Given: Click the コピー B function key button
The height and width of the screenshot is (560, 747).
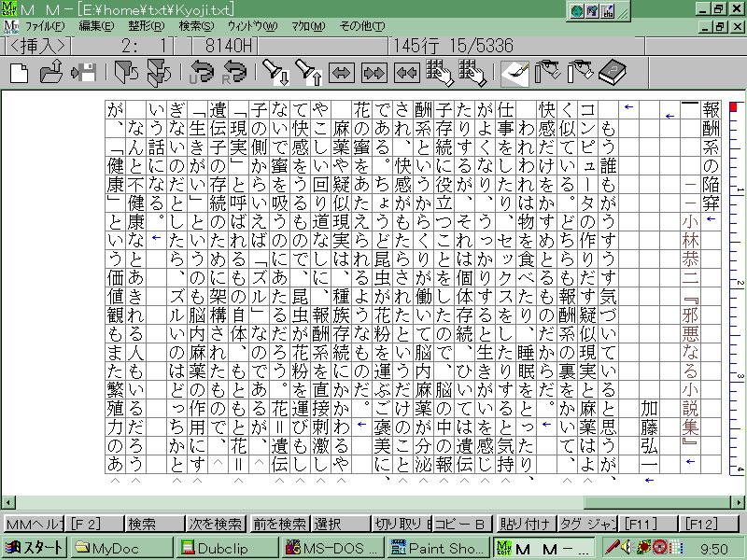Looking at the screenshot, I should [462, 524].
